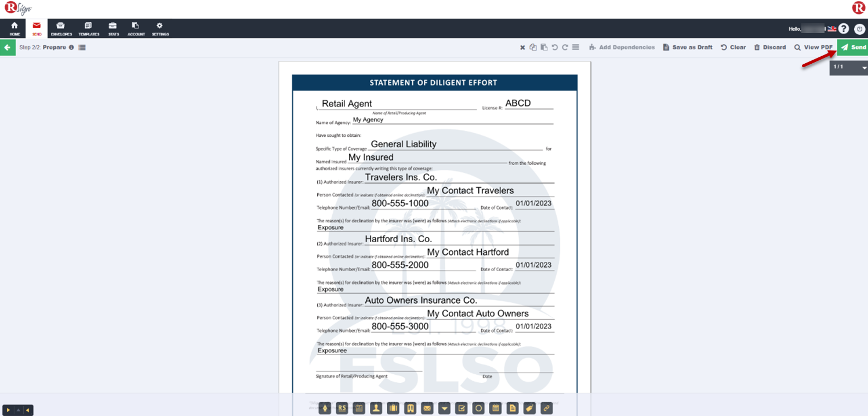
Task: Click the green Send button
Action: point(852,47)
